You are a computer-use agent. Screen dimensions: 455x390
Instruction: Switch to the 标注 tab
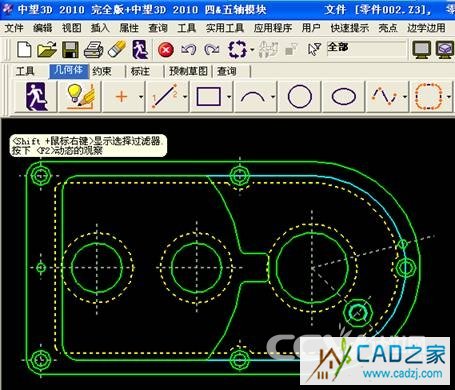point(140,71)
